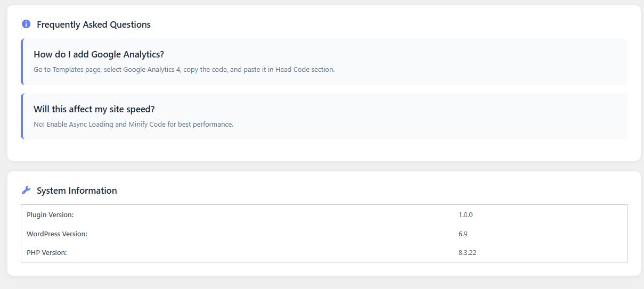The width and height of the screenshot is (644, 289).
Task: Click the words "Google Analytics 4" in the answer
Action: coord(152,70)
